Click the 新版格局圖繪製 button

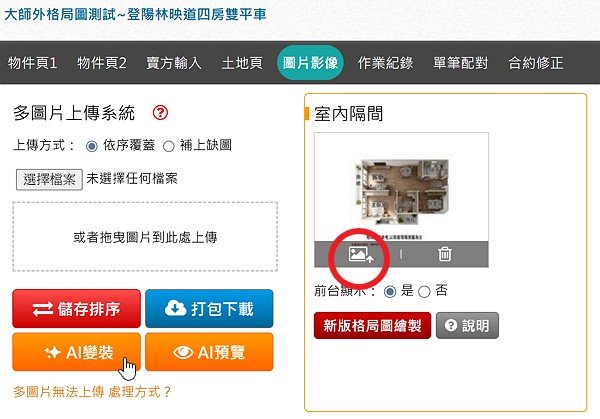pos(372,326)
